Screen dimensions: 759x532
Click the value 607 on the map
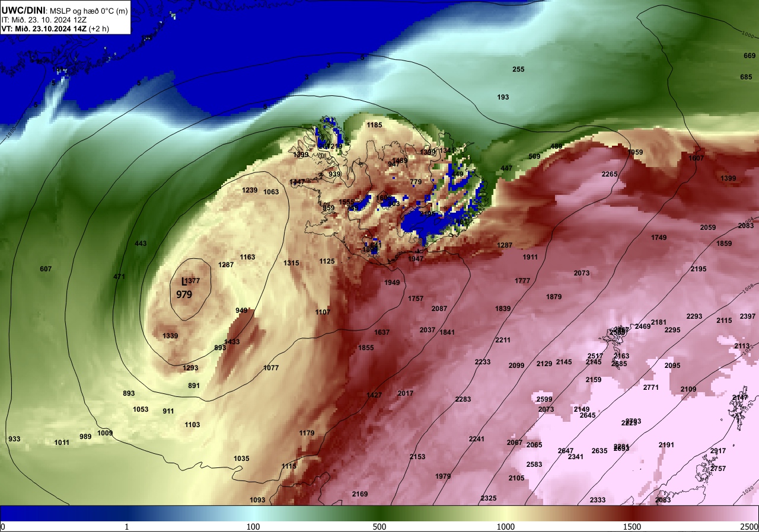coord(46,269)
